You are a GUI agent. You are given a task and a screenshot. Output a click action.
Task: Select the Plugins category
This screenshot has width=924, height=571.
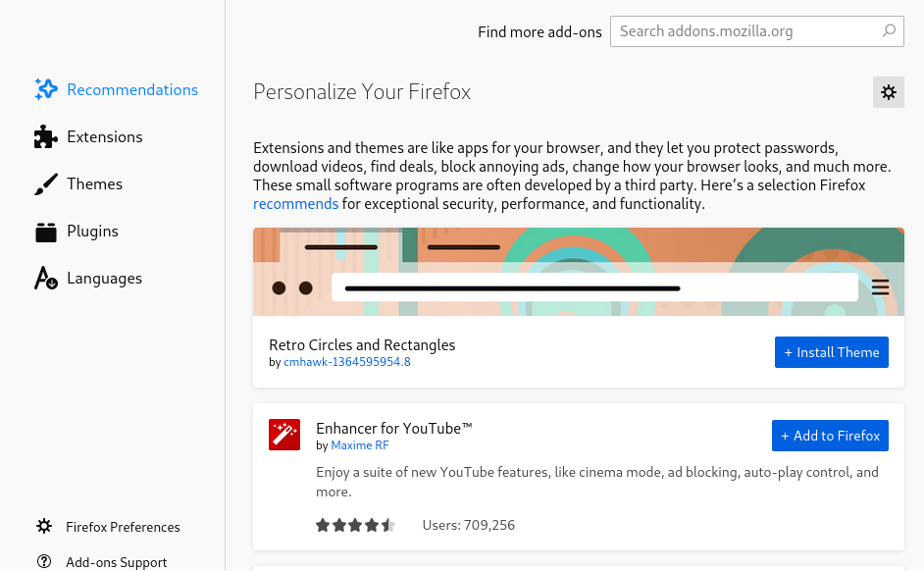[x=92, y=232]
